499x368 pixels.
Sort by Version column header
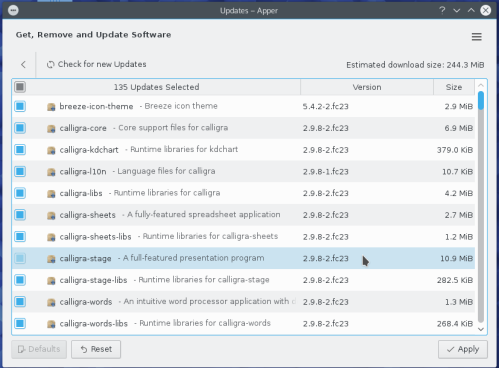coord(367,87)
